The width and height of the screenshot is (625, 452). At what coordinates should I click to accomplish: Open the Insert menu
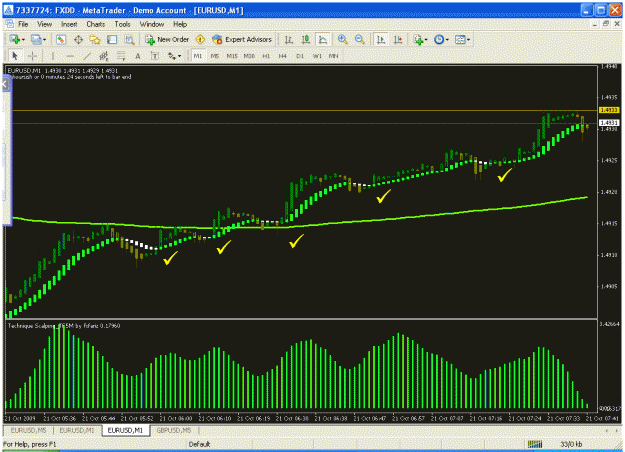coord(69,24)
